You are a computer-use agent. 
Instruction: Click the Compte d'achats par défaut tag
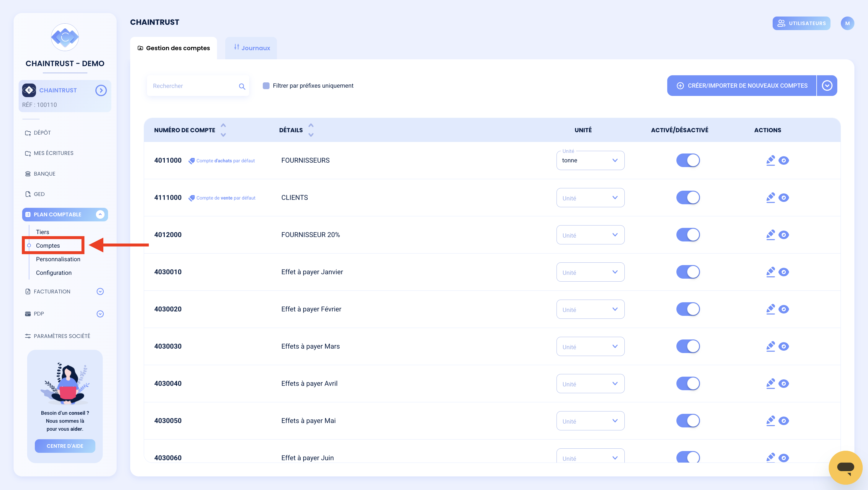pos(222,161)
